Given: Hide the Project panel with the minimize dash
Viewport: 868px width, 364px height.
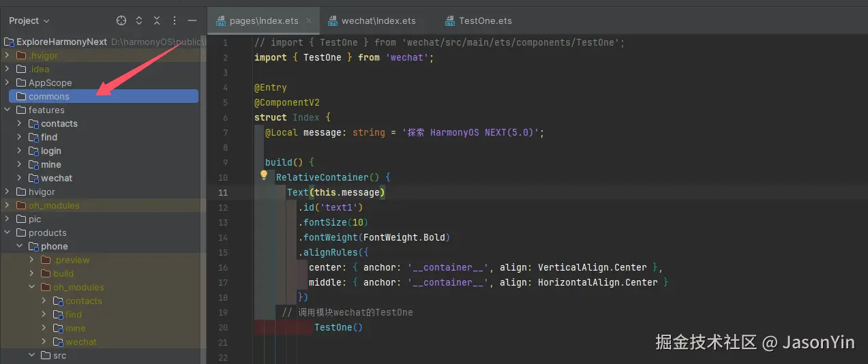Looking at the screenshot, I should [x=192, y=20].
